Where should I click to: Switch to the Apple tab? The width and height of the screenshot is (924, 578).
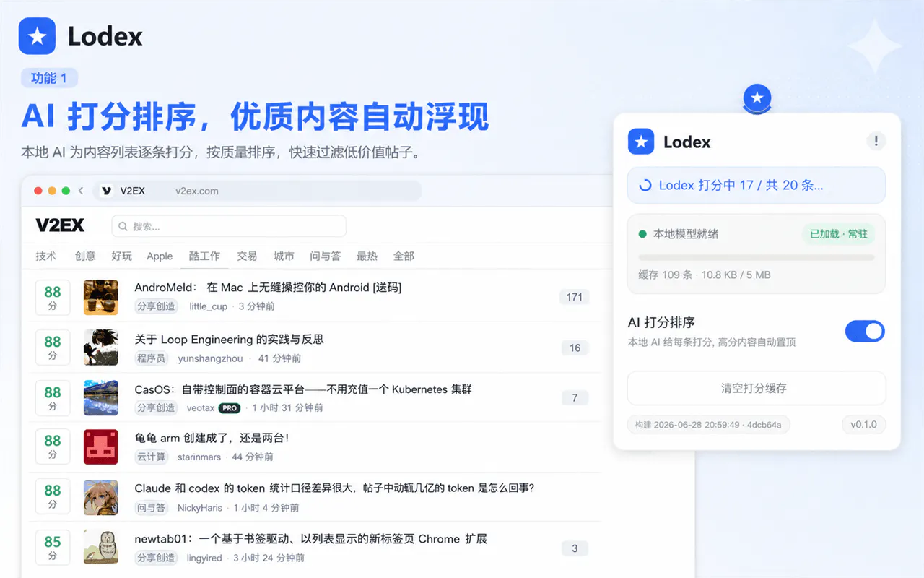point(160,256)
